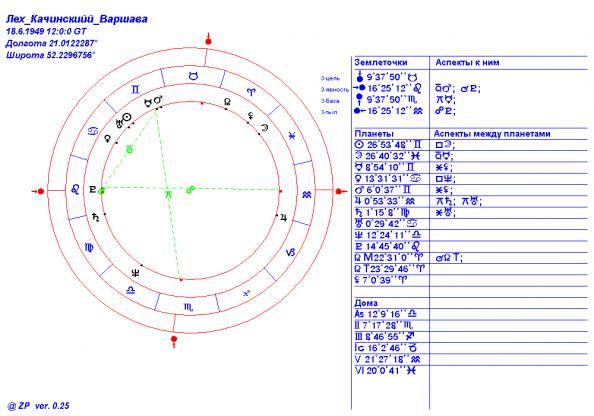594x416 pixels.
Task: Click the Moon glyph inside the chart wheel
Action: coord(264,128)
